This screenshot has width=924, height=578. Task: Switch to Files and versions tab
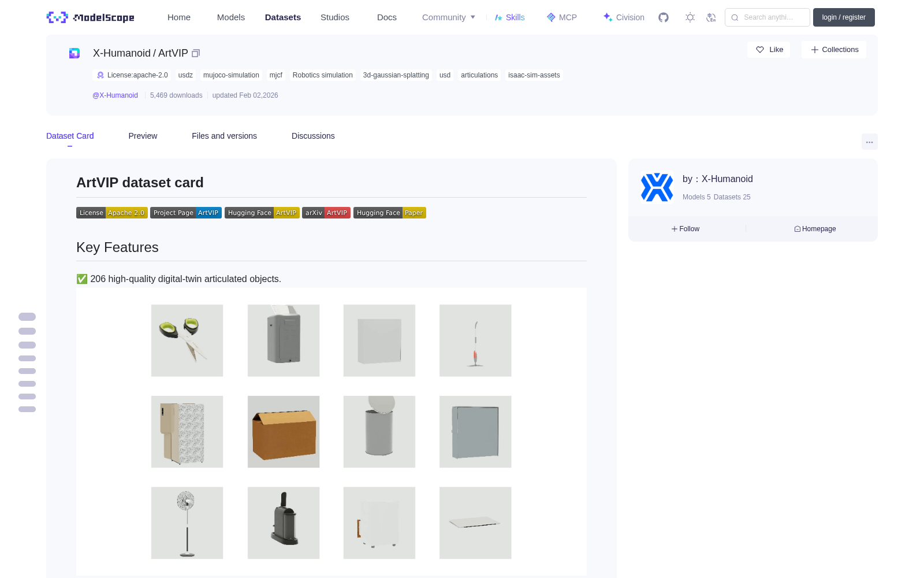224,136
